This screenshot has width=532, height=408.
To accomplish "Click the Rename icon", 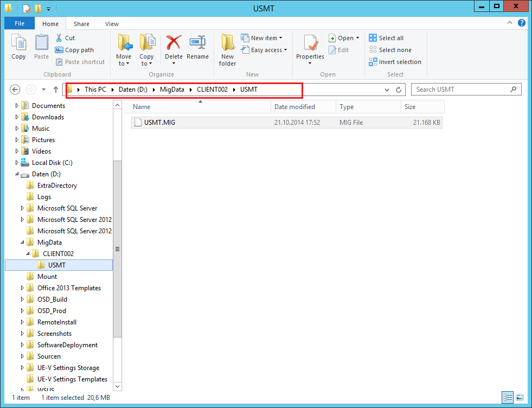I will [x=197, y=43].
